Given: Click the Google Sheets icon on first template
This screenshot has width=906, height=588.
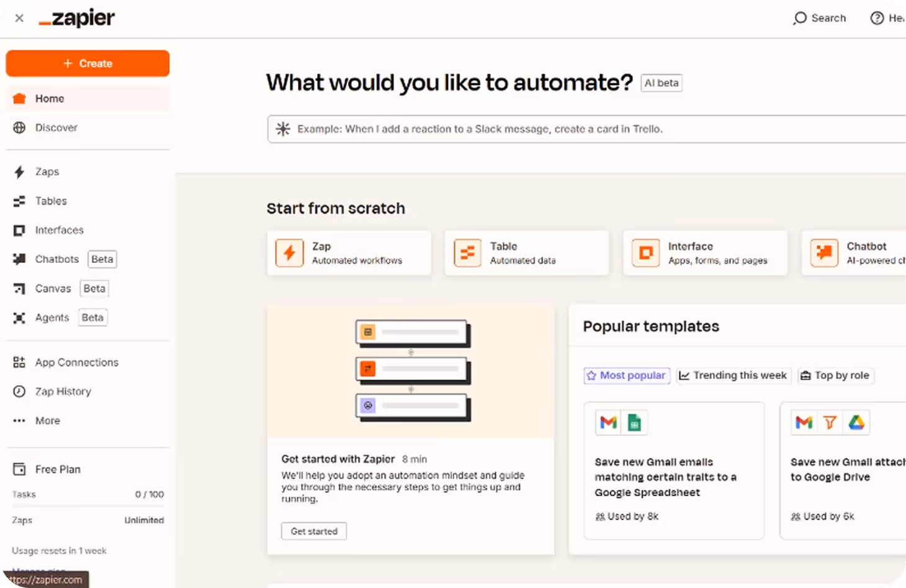Looking at the screenshot, I should 634,422.
